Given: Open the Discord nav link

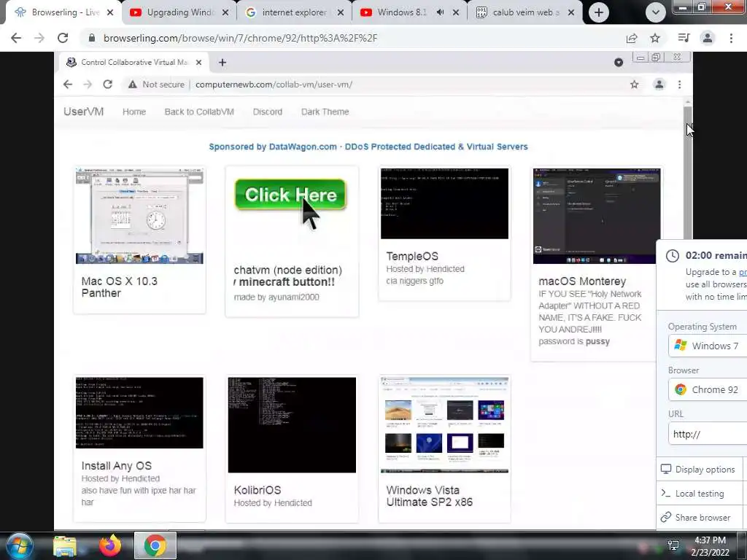Looking at the screenshot, I should point(267,112).
